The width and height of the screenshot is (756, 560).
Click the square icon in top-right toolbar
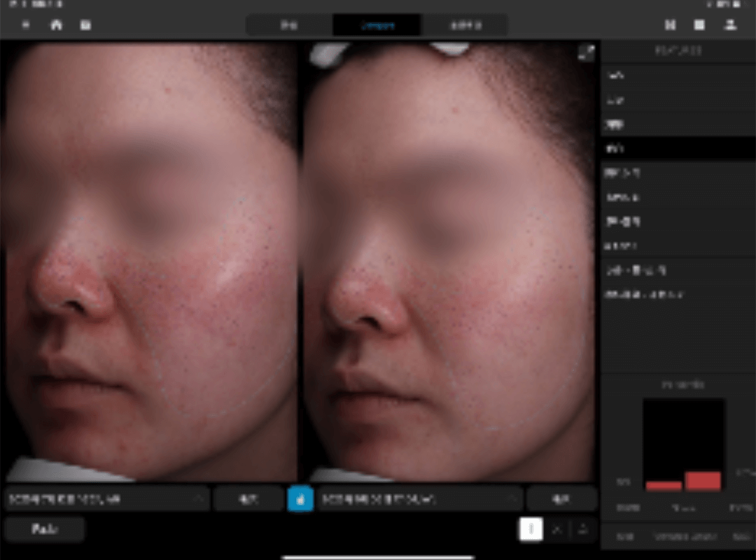(699, 24)
